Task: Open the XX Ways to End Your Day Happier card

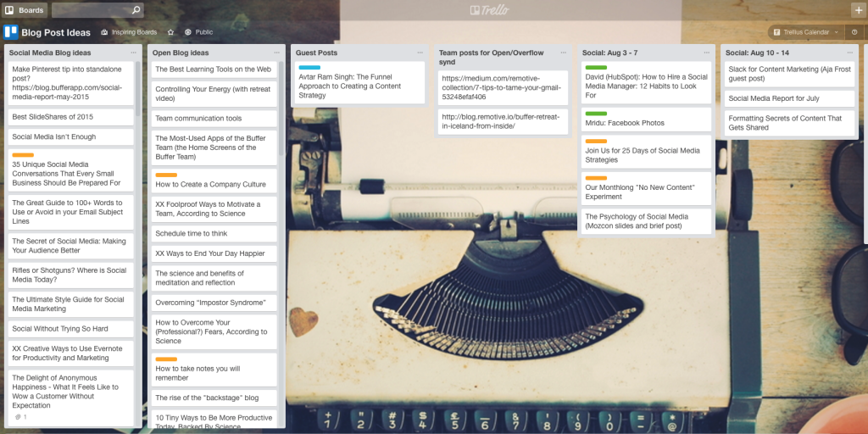Action: point(214,253)
